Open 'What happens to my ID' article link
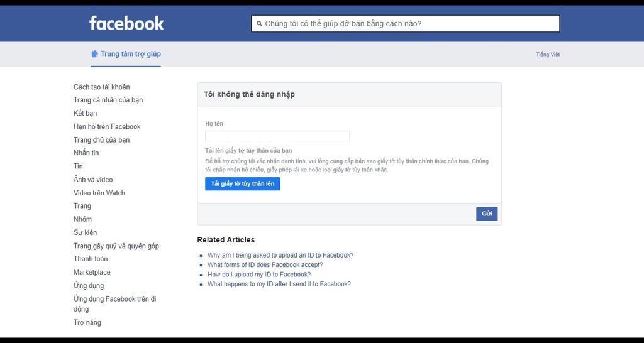 tap(279, 284)
